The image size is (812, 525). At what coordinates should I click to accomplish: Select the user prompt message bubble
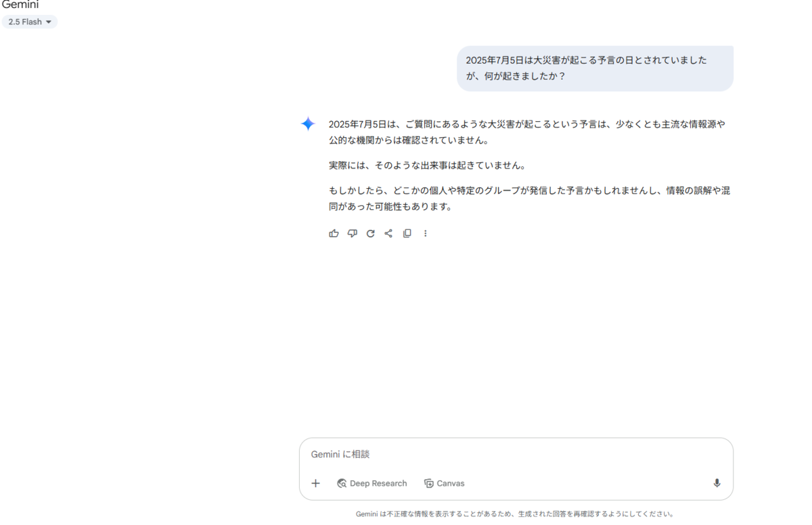pos(595,68)
